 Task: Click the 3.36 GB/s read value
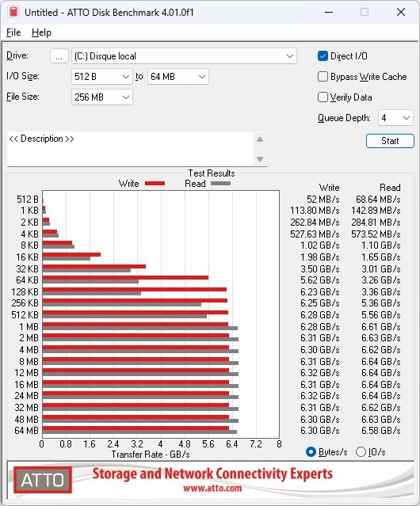click(381, 291)
